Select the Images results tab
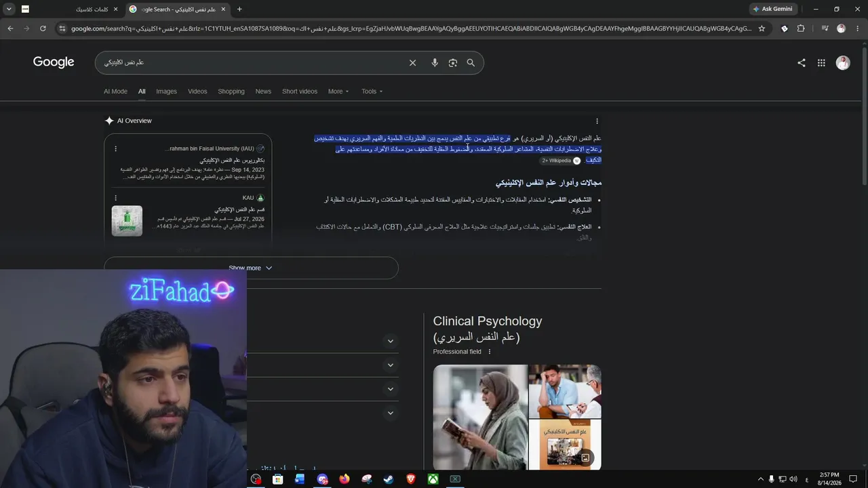This screenshot has height=488, width=868. click(166, 91)
